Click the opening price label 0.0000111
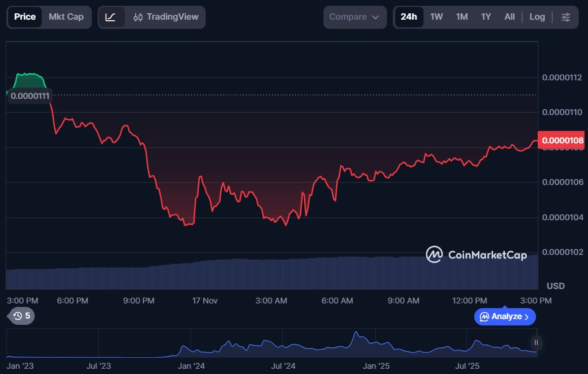 [30, 96]
